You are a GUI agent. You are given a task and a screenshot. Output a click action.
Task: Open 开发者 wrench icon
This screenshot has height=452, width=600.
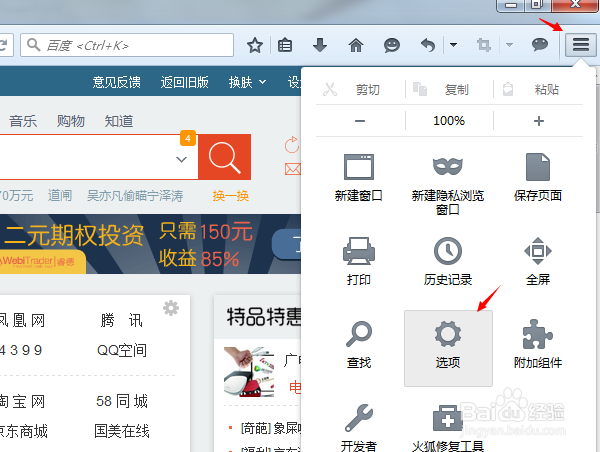[x=359, y=418]
